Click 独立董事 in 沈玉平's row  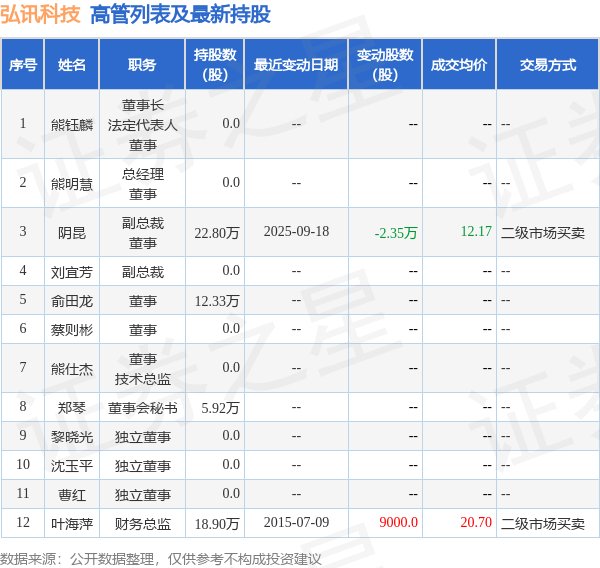tap(142, 466)
